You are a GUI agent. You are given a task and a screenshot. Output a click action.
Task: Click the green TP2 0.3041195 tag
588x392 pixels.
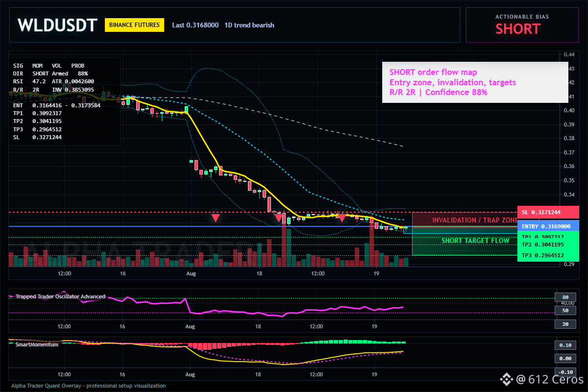tap(548, 245)
